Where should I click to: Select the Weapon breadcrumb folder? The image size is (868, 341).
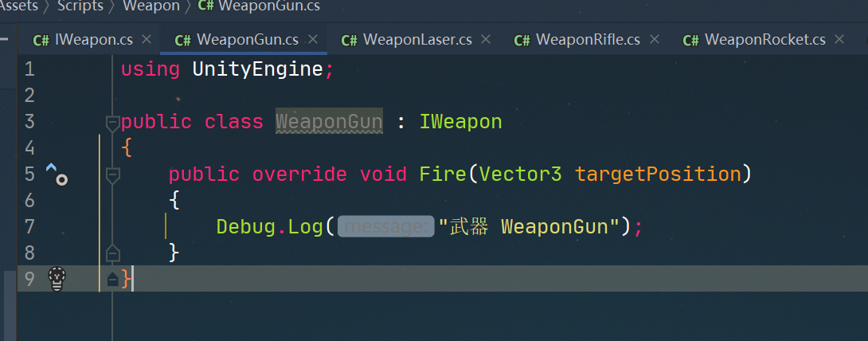tap(151, 6)
